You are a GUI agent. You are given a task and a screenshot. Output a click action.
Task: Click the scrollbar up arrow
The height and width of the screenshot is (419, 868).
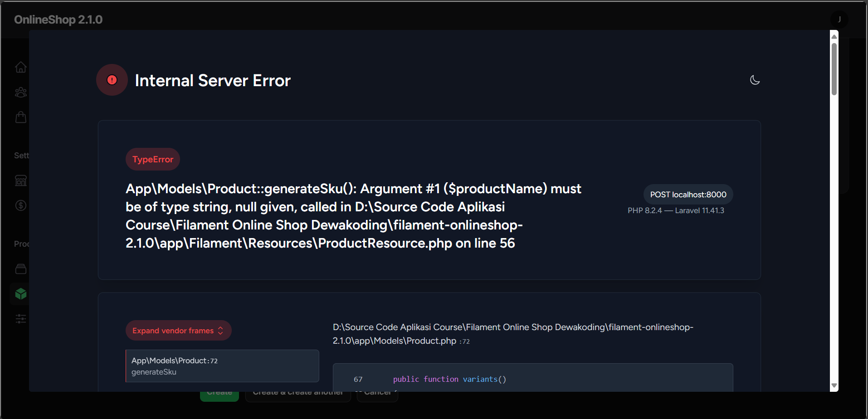834,36
